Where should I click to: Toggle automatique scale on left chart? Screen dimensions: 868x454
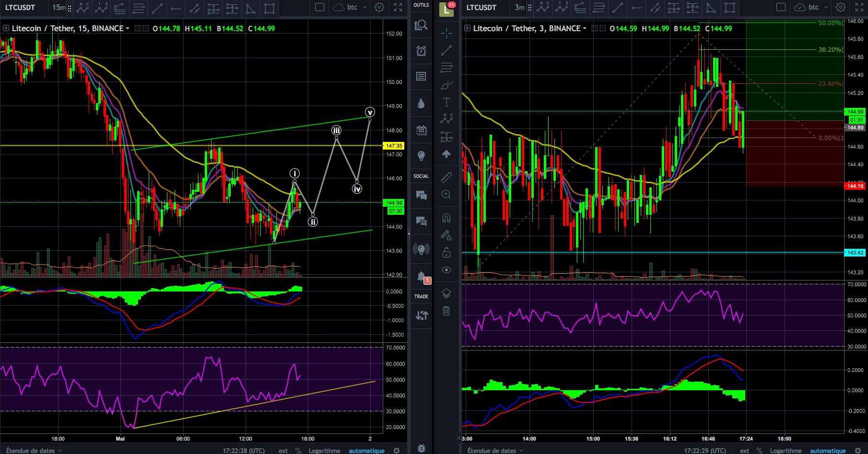click(x=366, y=451)
